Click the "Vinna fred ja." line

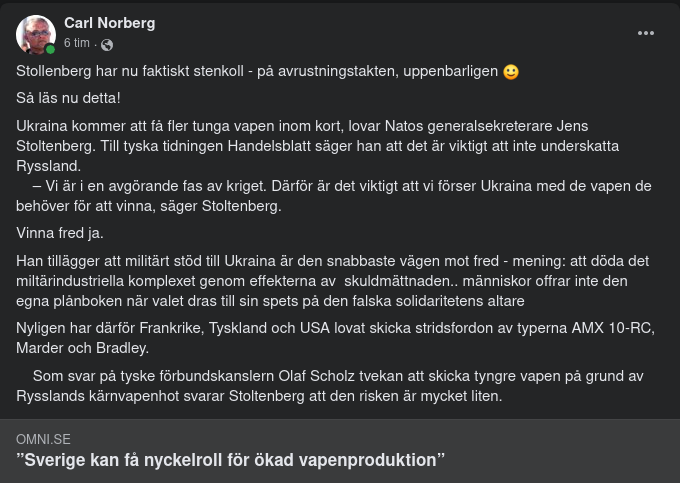click(60, 233)
